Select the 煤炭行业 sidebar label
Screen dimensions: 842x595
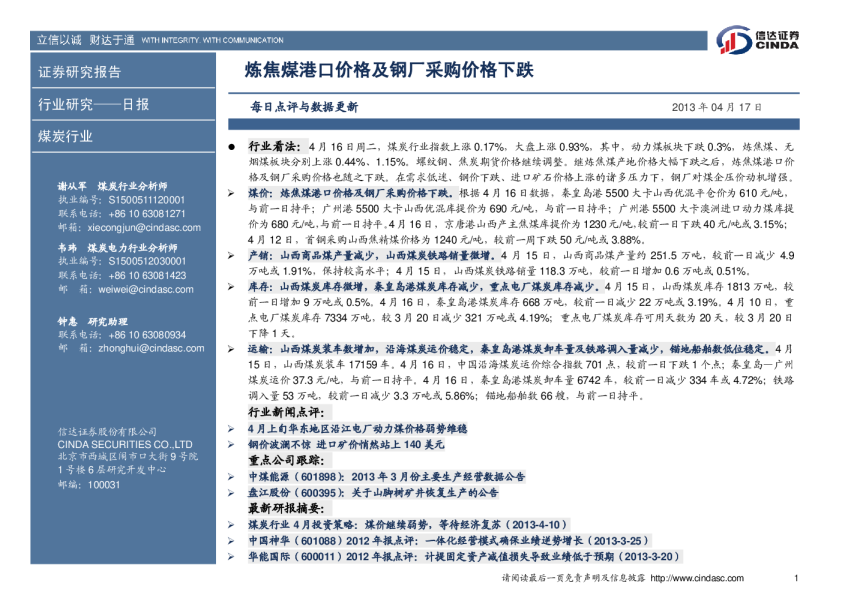(65, 136)
